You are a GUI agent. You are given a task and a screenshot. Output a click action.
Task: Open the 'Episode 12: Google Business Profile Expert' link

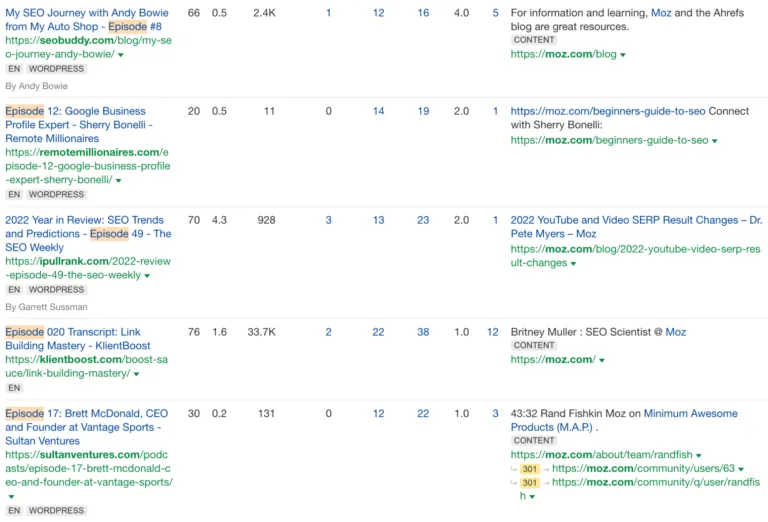(78, 125)
